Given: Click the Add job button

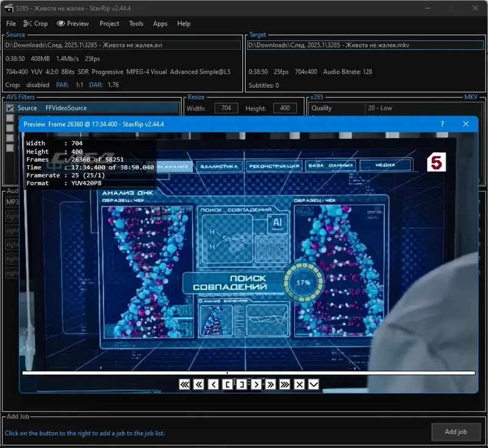Looking at the screenshot, I should [456, 432].
